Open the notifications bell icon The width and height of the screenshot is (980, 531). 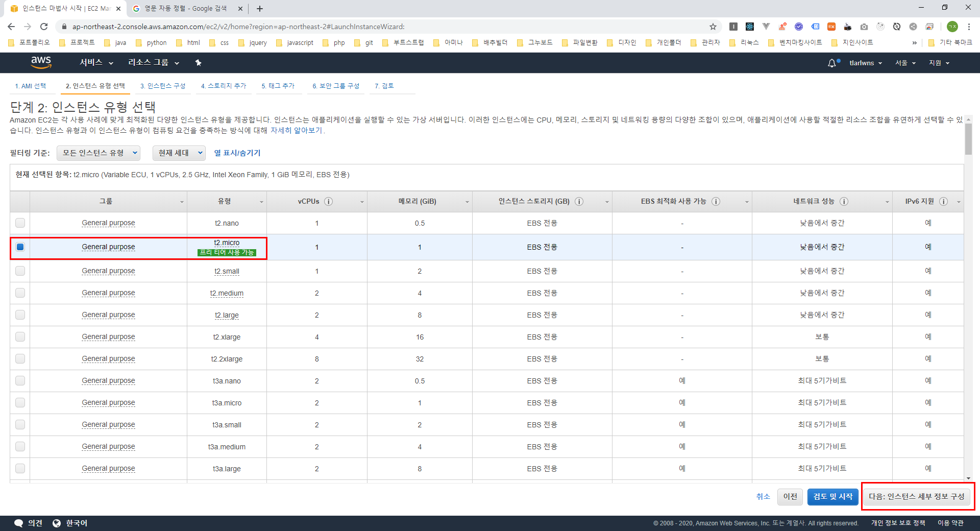[832, 63]
